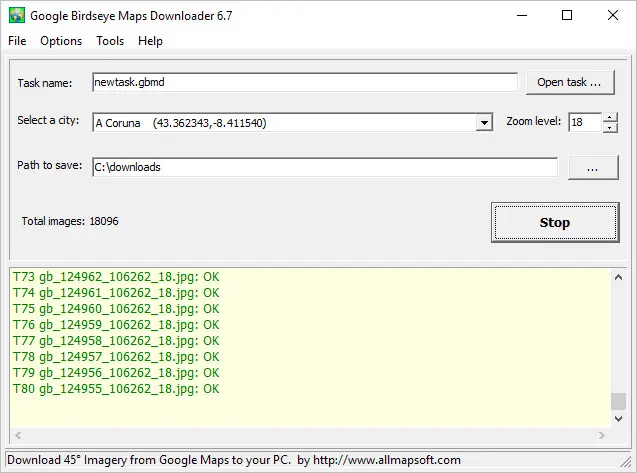Click the Total images: 18096 label
This screenshot has width=637, height=473.
point(70,221)
